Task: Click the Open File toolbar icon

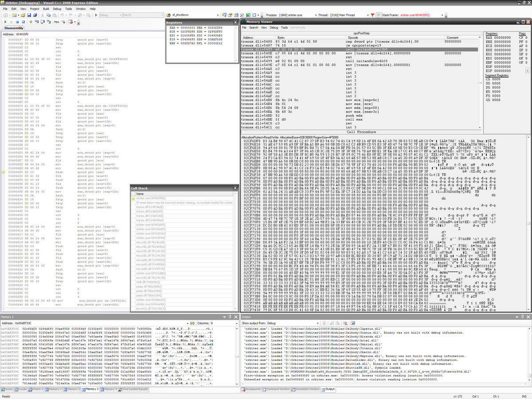Action: [23, 15]
